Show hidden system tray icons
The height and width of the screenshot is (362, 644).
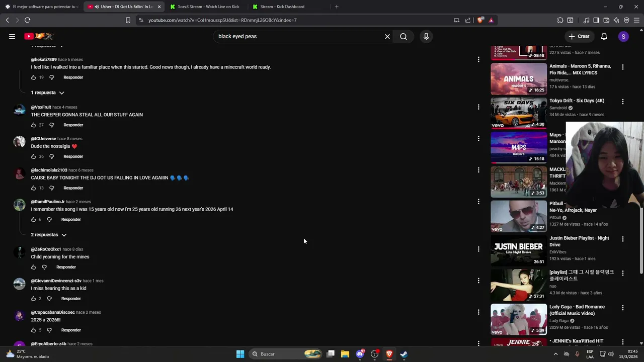(x=555, y=354)
